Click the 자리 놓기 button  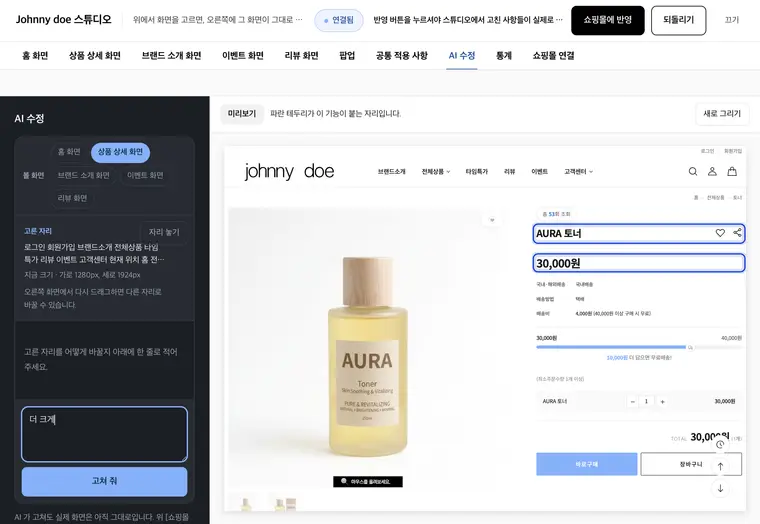point(164,232)
